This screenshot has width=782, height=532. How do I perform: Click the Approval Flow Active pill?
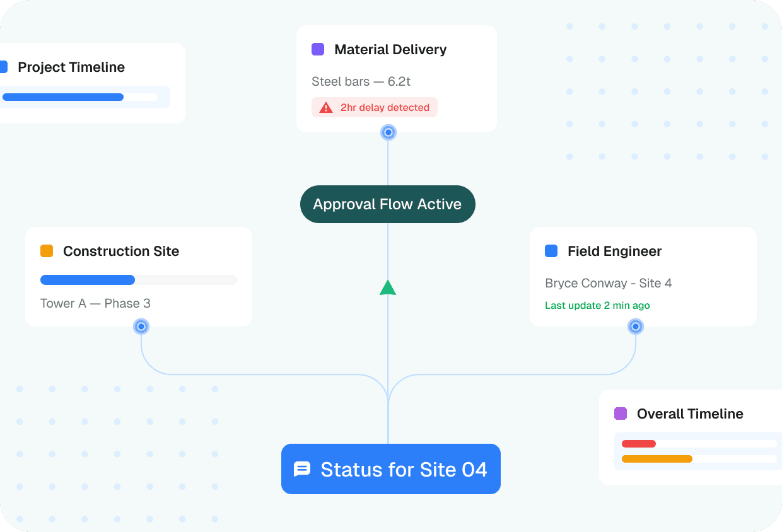coord(387,204)
